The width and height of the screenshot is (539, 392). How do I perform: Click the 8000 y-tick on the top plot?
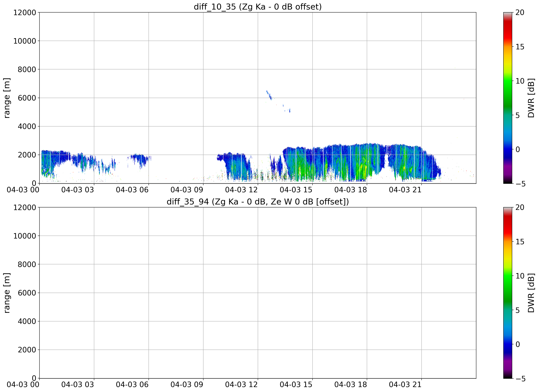click(x=27, y=69)
